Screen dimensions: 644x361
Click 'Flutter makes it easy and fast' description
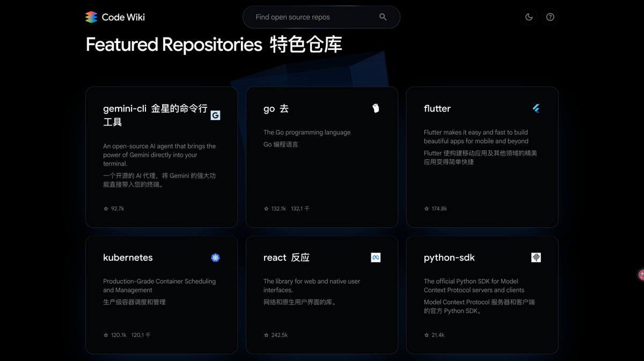coord(476,137)
